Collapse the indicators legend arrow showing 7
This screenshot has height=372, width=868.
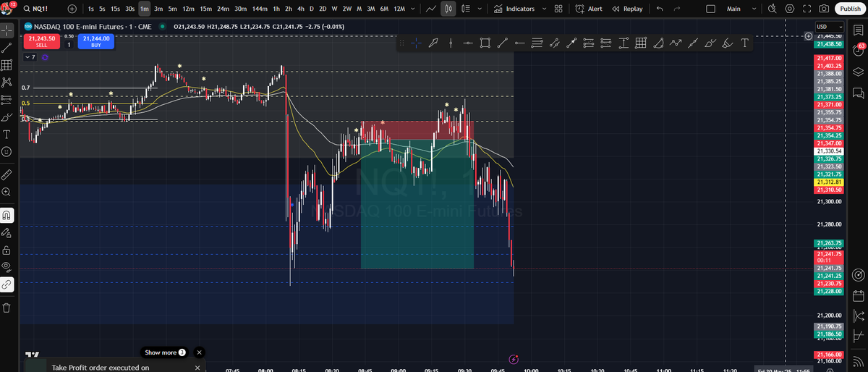click(30, 56)
